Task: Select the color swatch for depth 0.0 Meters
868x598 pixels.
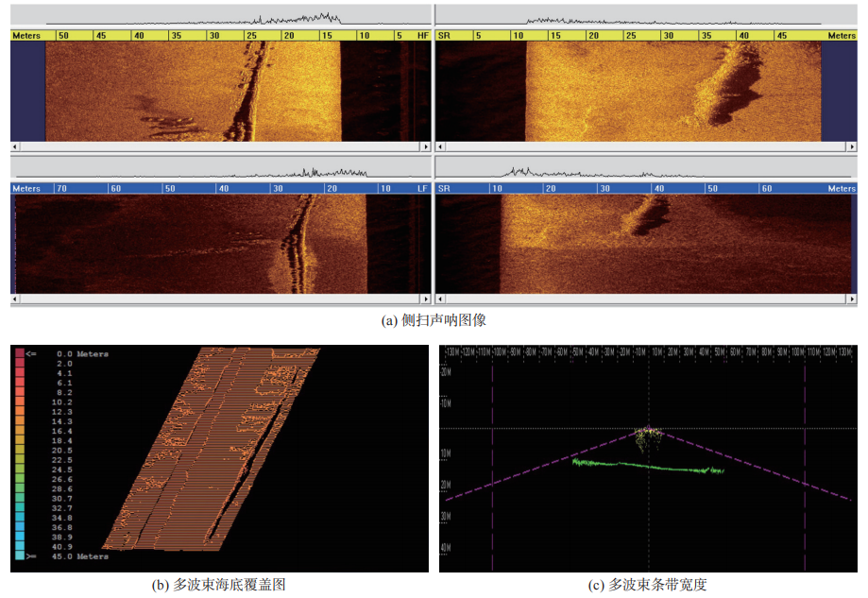Action: pos(20,353)
